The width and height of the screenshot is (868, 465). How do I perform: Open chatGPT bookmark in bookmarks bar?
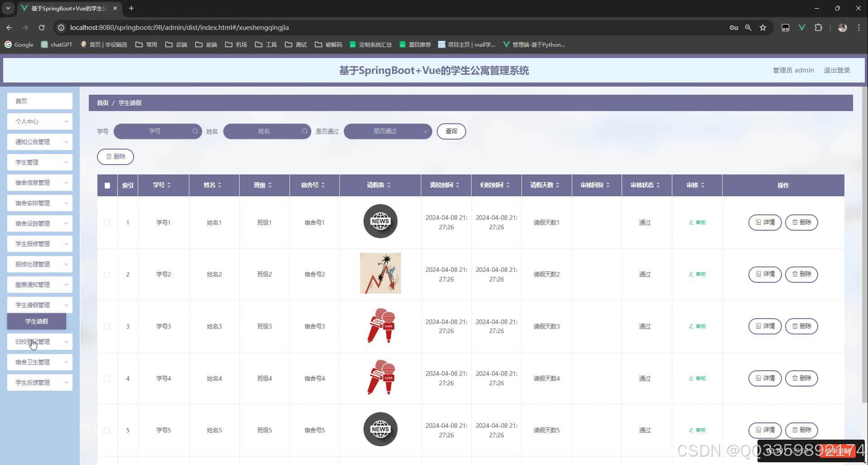[x=57, y=44]
